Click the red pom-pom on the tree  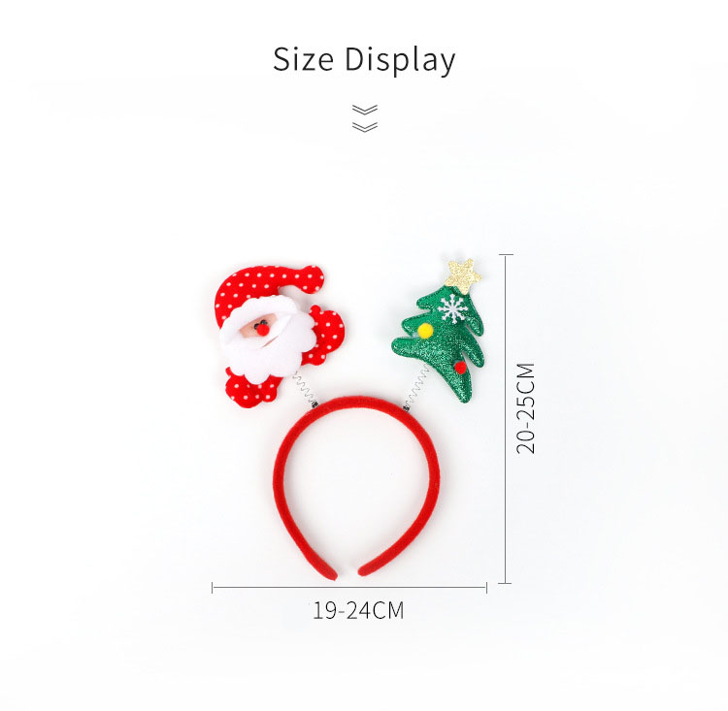tap(460, 368)
